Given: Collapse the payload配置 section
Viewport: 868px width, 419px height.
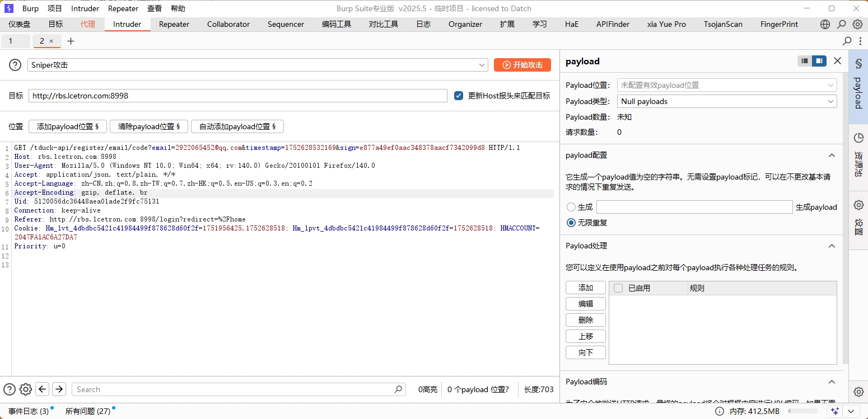Looking at the screenshot, I should [832, 156].
